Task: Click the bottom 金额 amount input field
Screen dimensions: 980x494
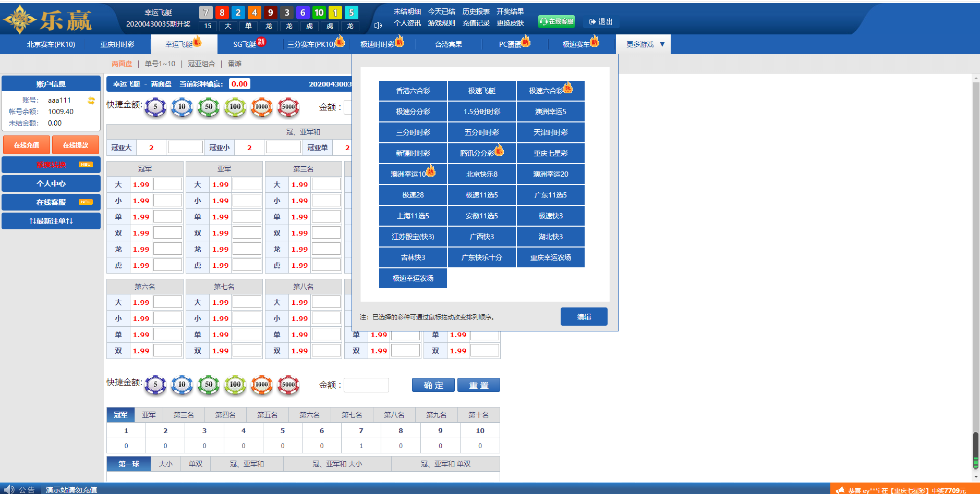Action: pos(366,385)
